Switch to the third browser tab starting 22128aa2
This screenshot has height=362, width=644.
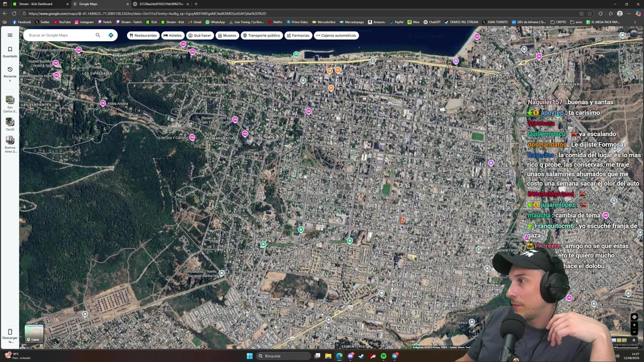click(160, 4)
